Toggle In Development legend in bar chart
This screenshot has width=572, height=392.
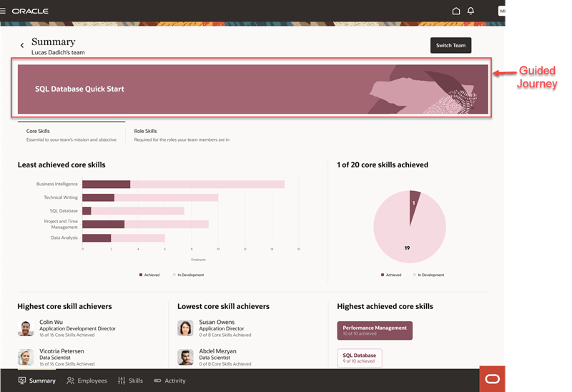click(x=188, y=275)
